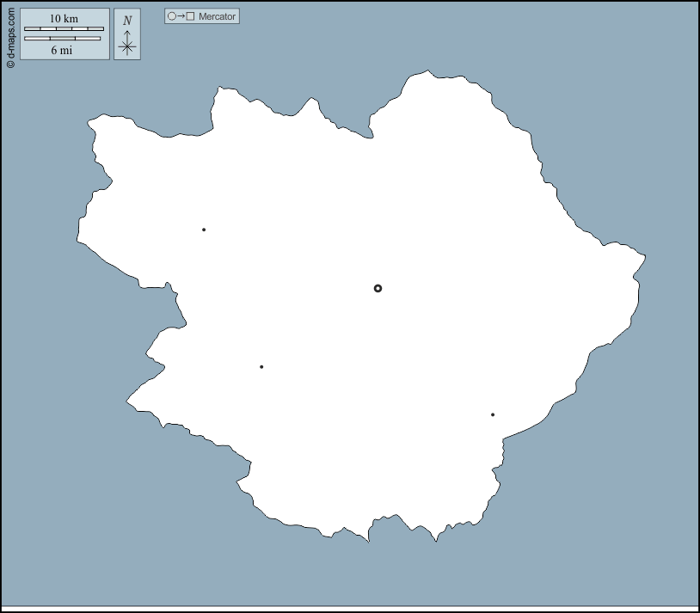Click the letter N above the compass
Image resolution: width=700 pixels, height=613 pixels.
tap(127, 21)
